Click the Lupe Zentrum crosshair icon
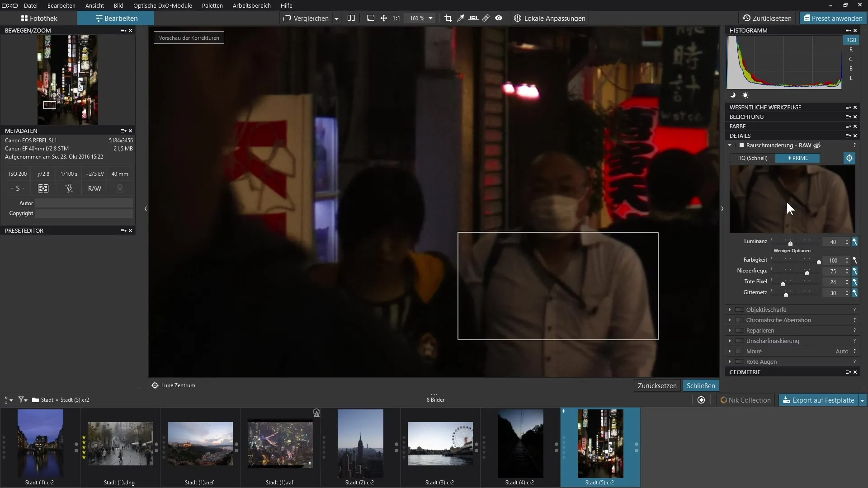This screenshot has width=868, height=488. pyautogui.click(x=155, y=385)
